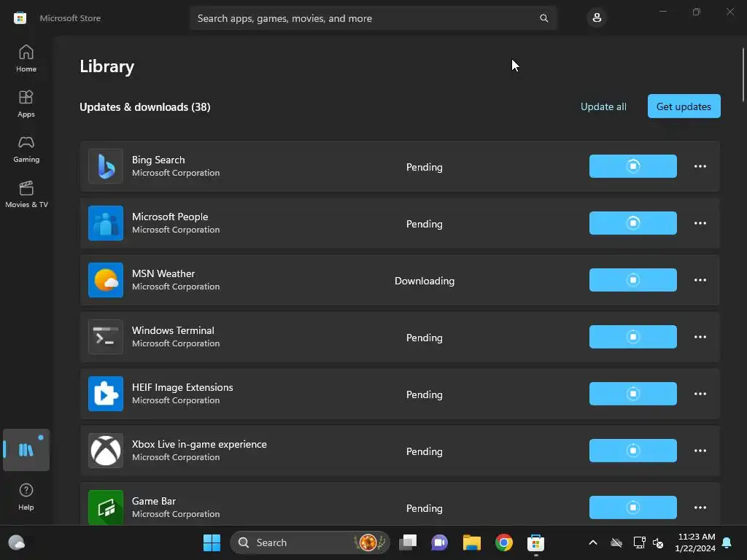Click Updates & downloads (38) heading
Image resolution: width=747 pixels, height=560 pixels.
pyautogui.click(x=145, y=107)
